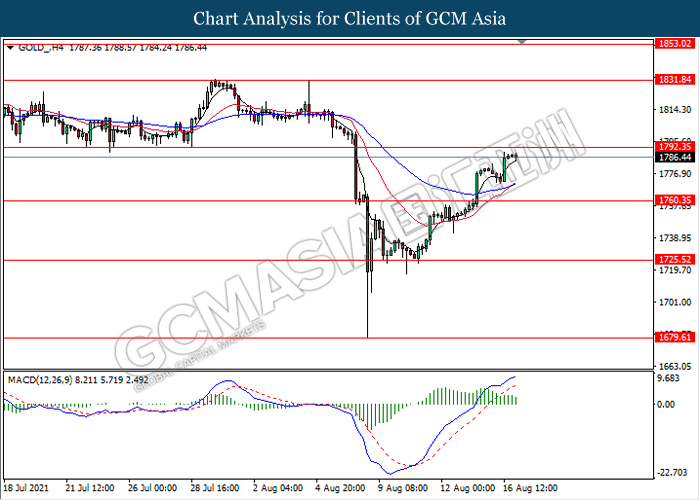Click the 1814.30 price axis value

[675, 109]
